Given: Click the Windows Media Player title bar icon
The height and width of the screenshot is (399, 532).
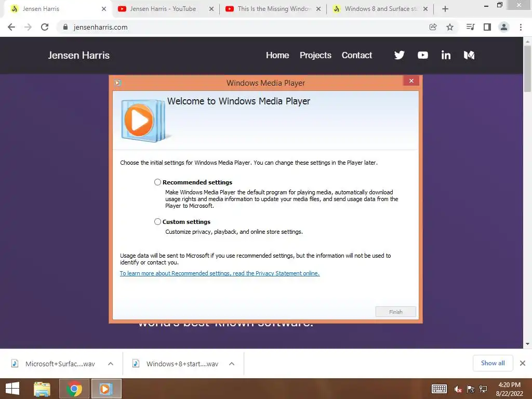Looking at the screenshot, I should (x=118, y=83).
